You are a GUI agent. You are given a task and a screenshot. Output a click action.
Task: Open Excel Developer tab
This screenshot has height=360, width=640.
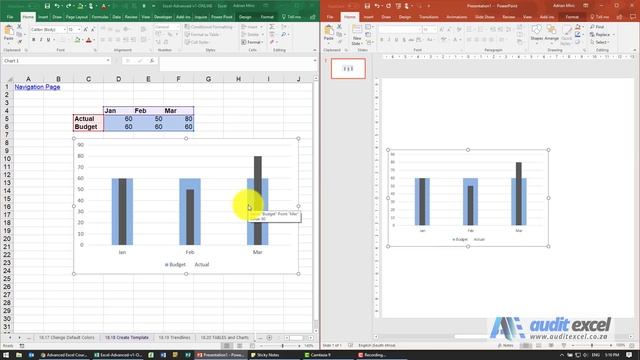point(163,17)
